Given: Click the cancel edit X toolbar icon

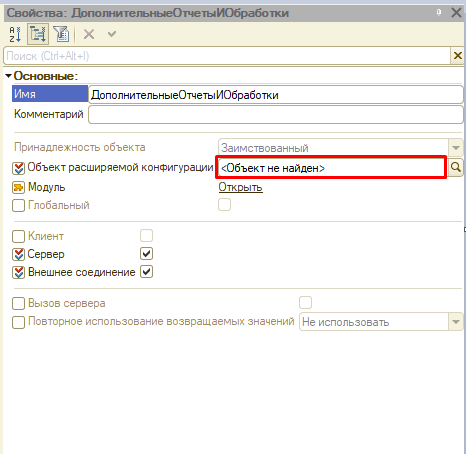Looking at the screenshot, I should pyautogui.click(x=89, y=34).
